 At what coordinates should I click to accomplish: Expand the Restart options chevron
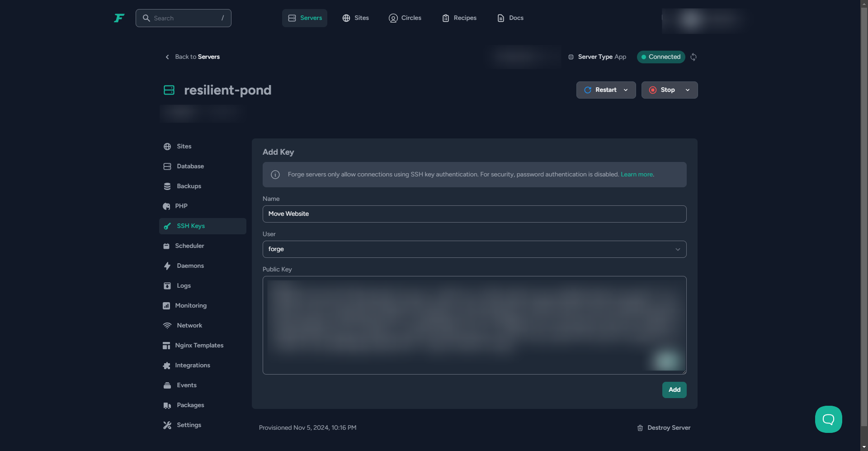(x=626, y=90)
